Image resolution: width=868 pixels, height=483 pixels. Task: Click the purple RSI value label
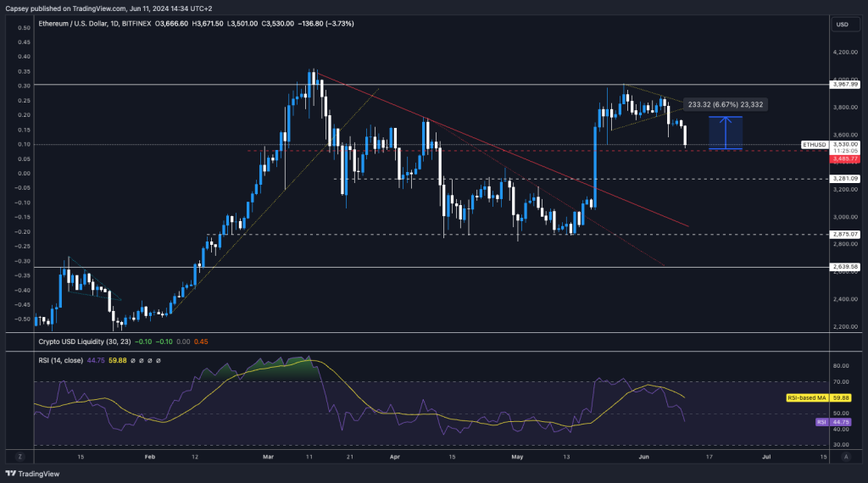[821, 422]
